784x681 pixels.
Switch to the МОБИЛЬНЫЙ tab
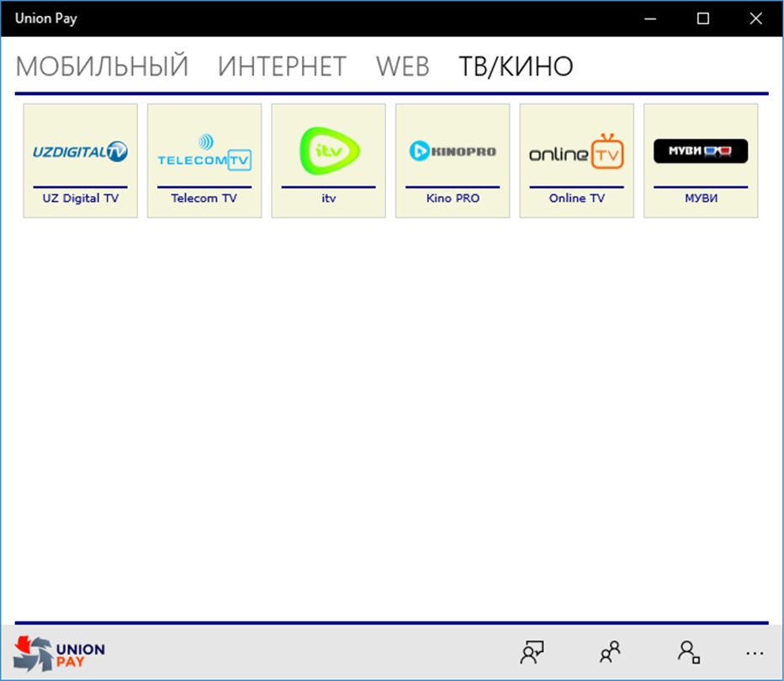tap(102, 66)
